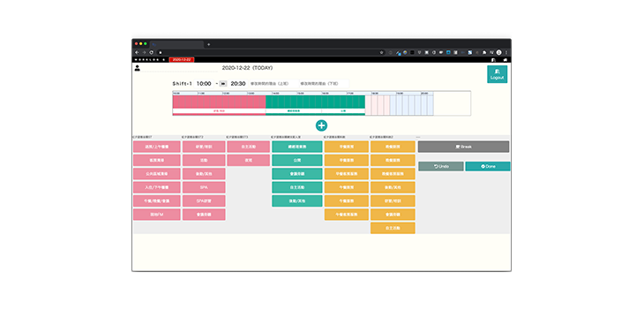Select the pink SPA研習 task button
Screen dimensions: 644x318
point(204,201)
